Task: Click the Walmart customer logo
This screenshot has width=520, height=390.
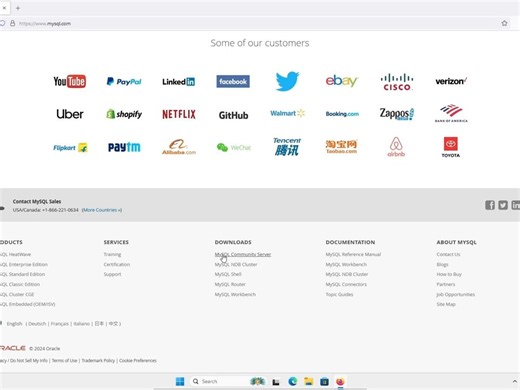Action: coord(287,113)
